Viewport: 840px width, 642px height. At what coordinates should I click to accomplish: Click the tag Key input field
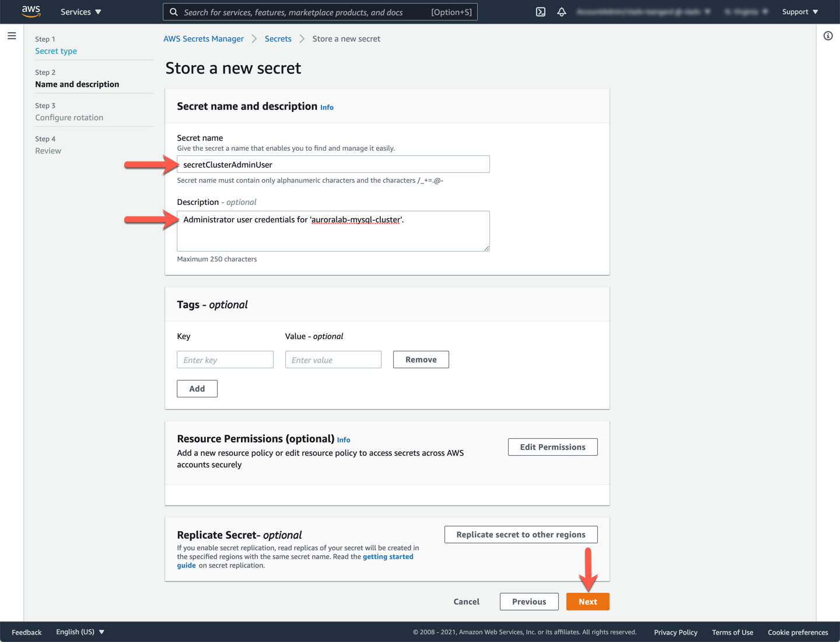[225, 360]
